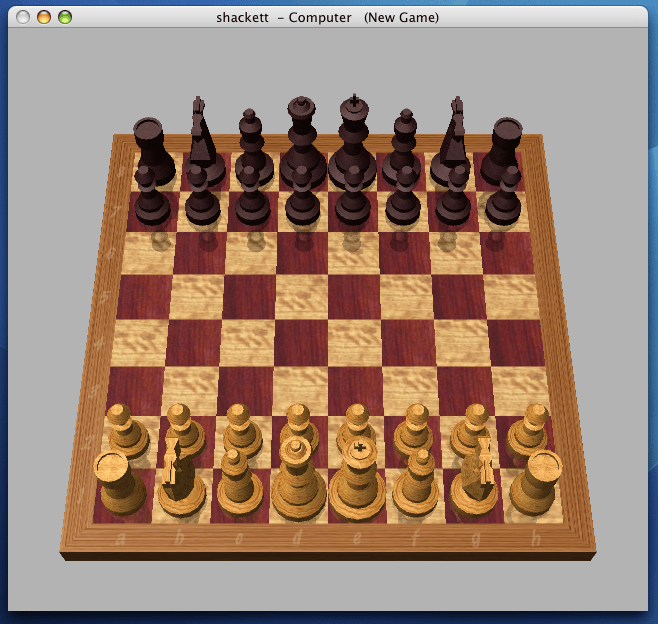Viewport: 658px width, 624px height.
Task: Click the black bishop on c8
Action: coord(253,145)
